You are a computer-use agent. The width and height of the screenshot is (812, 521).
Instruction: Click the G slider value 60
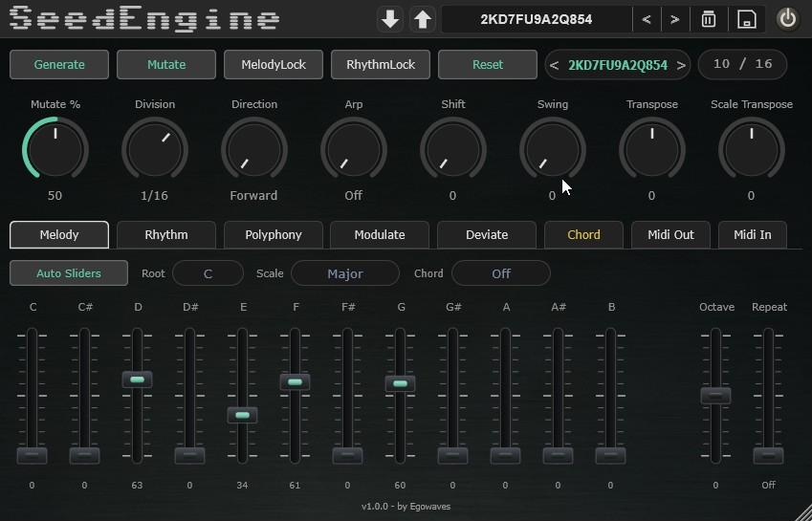point(400,486)
